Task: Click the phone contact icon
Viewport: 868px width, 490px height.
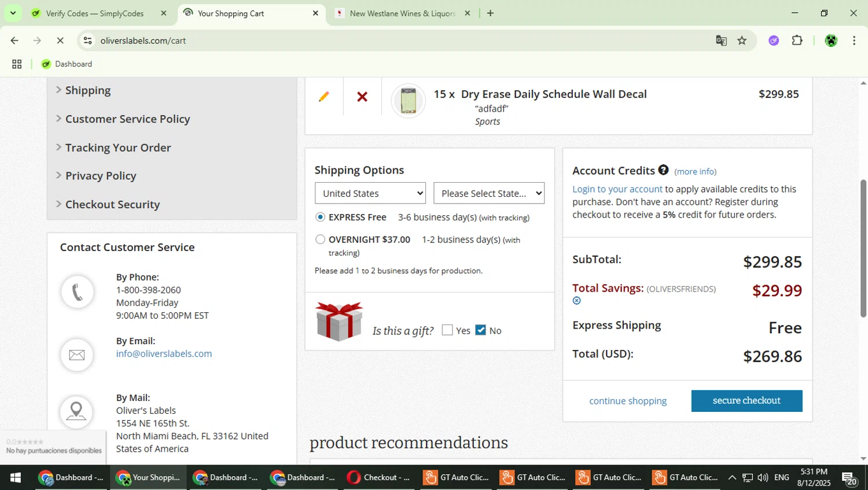Action: pyautogui.click(x=77, y=292)
